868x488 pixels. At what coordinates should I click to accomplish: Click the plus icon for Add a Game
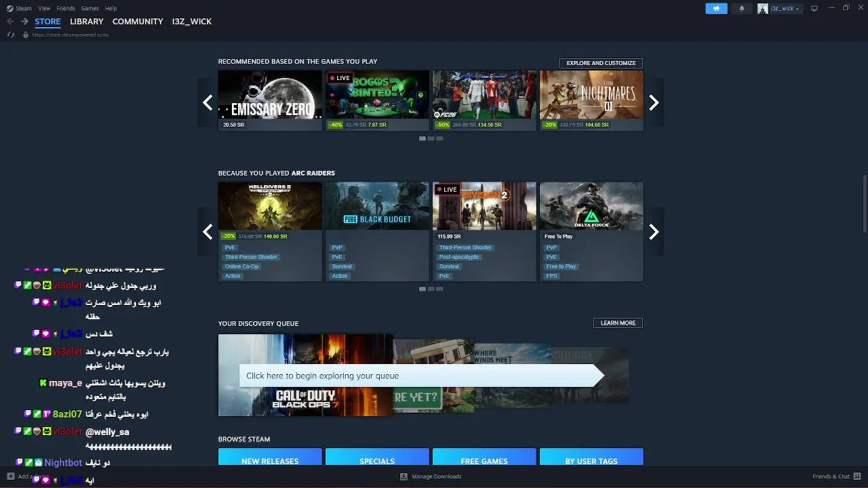click(x=10, y=476)
